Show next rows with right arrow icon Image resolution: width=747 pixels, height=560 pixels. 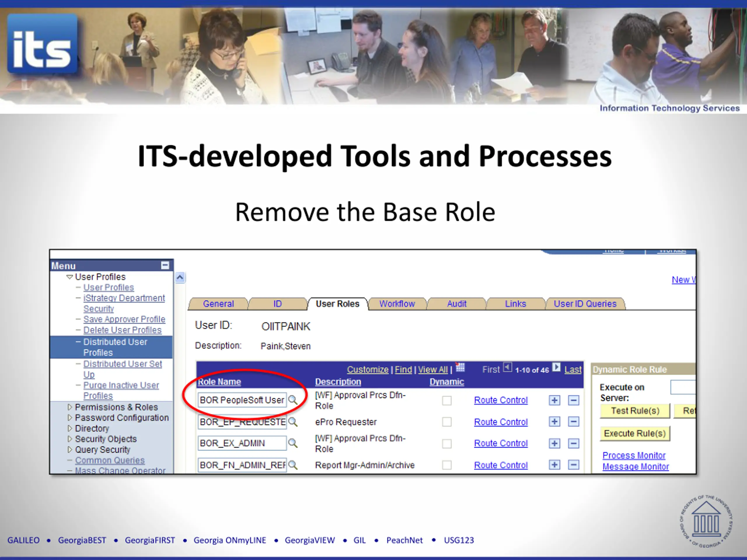click(x=556, y=367)
